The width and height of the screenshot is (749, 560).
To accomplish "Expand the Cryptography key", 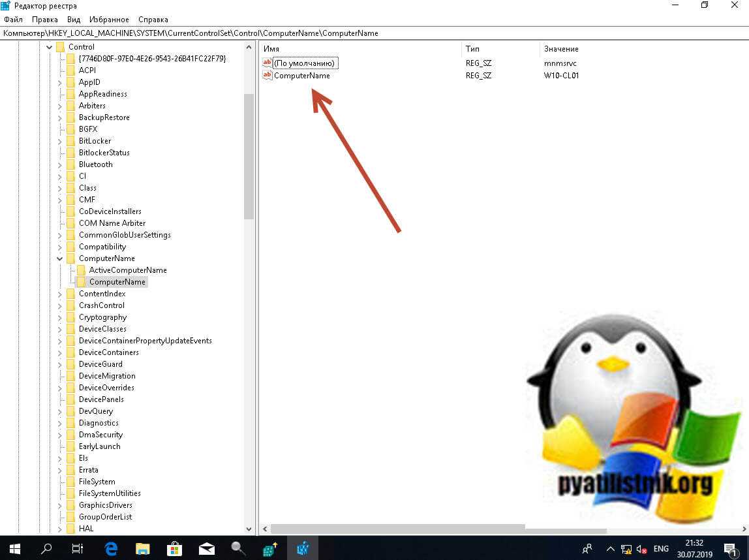I will click(60, 317).
